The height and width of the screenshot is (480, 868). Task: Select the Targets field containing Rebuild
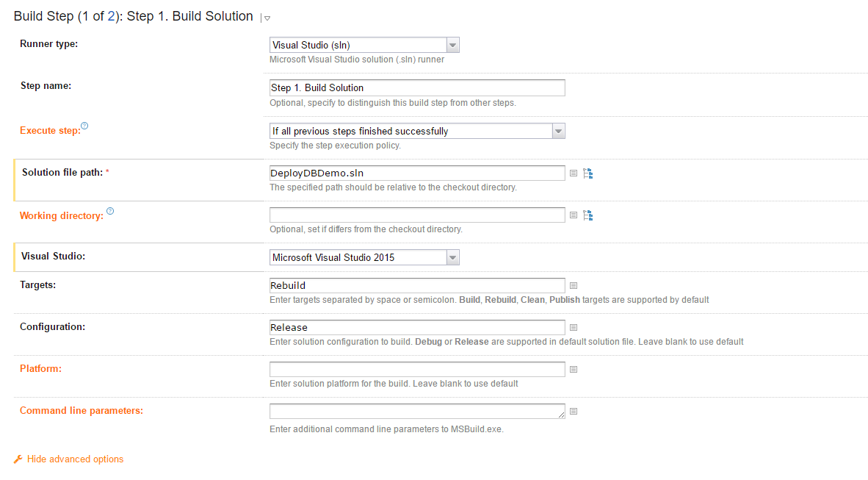pyautogui.click(x=417, y=285)
